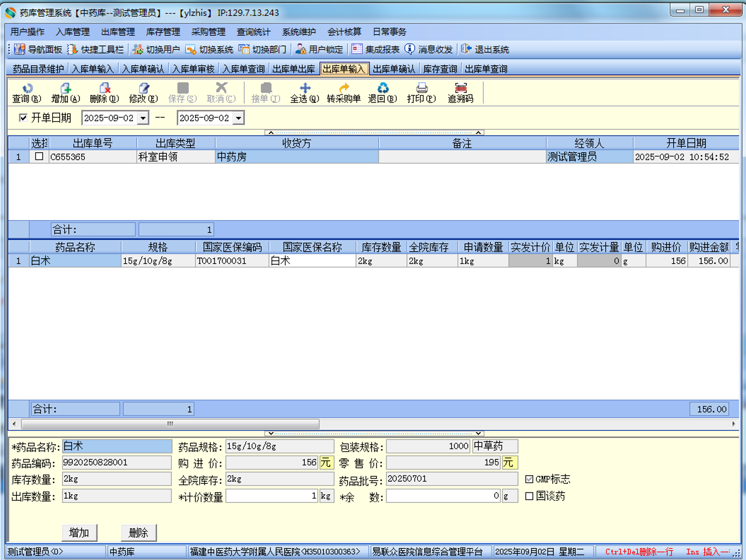Open the 查询统计 menu
This screenshot has width=746, height=560.
coord(254,32)
